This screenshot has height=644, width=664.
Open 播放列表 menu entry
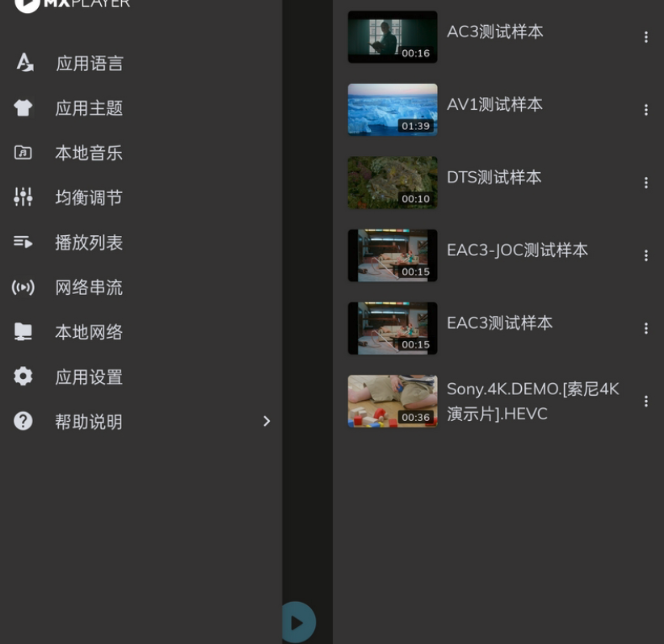[x=141, y=242]
